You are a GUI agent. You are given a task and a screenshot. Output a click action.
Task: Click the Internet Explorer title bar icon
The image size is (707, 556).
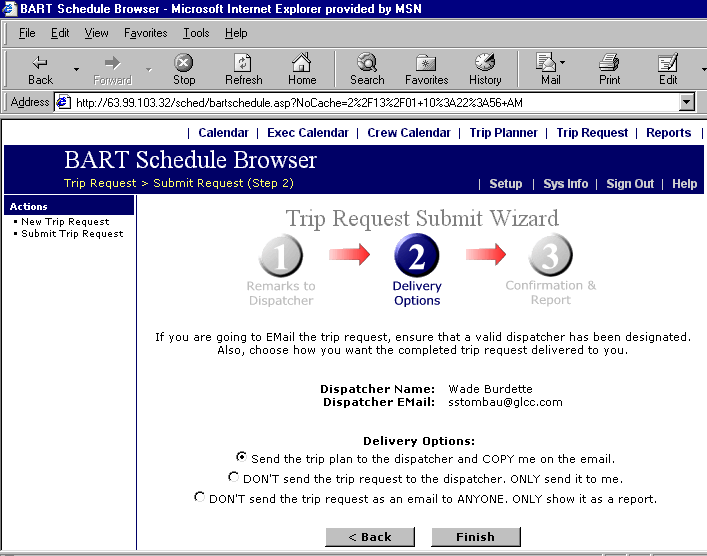[9, 9]
